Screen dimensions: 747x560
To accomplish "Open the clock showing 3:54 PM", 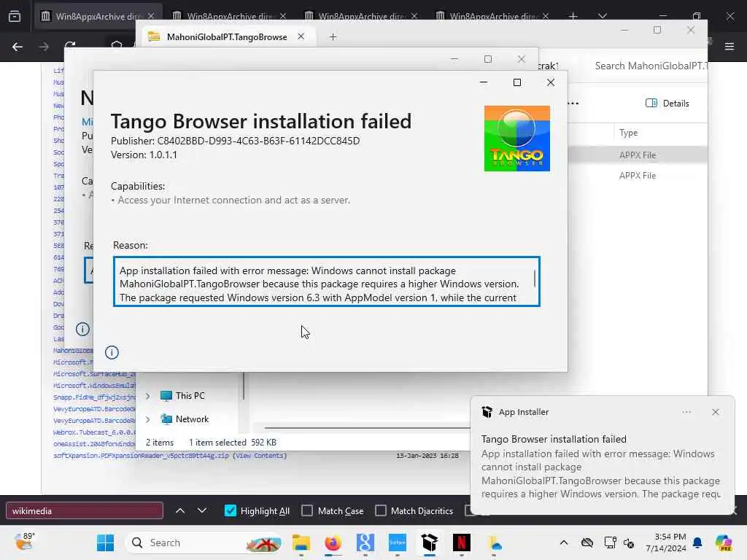I will pyautogui.click(x=666, y=542).
